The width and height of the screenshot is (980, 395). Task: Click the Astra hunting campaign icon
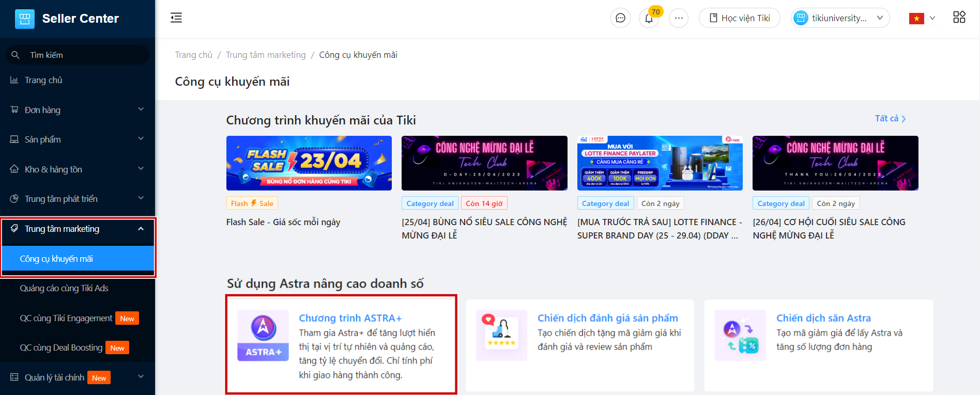740,335
